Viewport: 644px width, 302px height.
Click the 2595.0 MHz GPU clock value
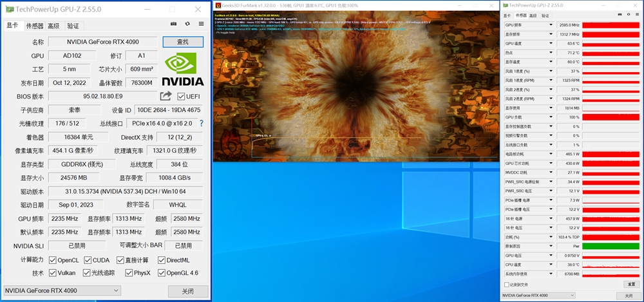pyautogui.click(x=569, y=24)
